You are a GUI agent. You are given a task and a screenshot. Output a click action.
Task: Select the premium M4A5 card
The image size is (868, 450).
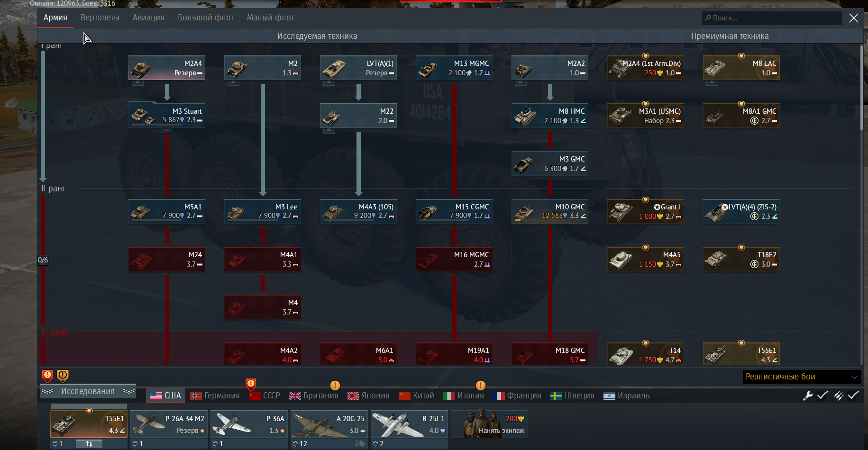[646, 259]
